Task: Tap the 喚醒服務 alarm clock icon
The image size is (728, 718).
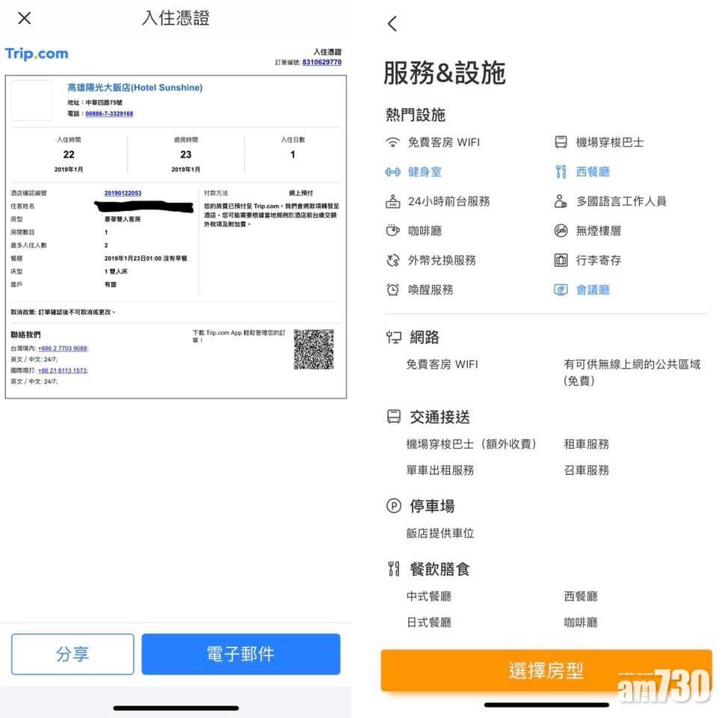Action: click(x=393, y=290)
